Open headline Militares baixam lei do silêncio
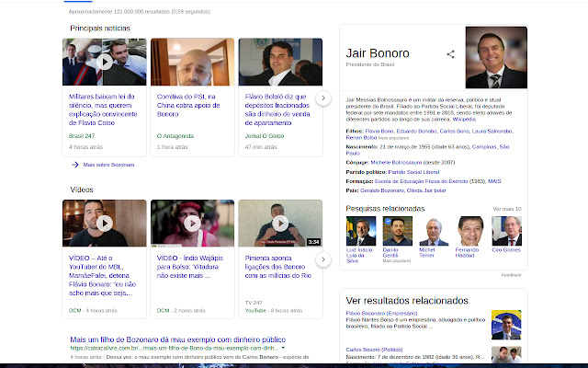The image size is (588, 368). (x=103, y=109)
